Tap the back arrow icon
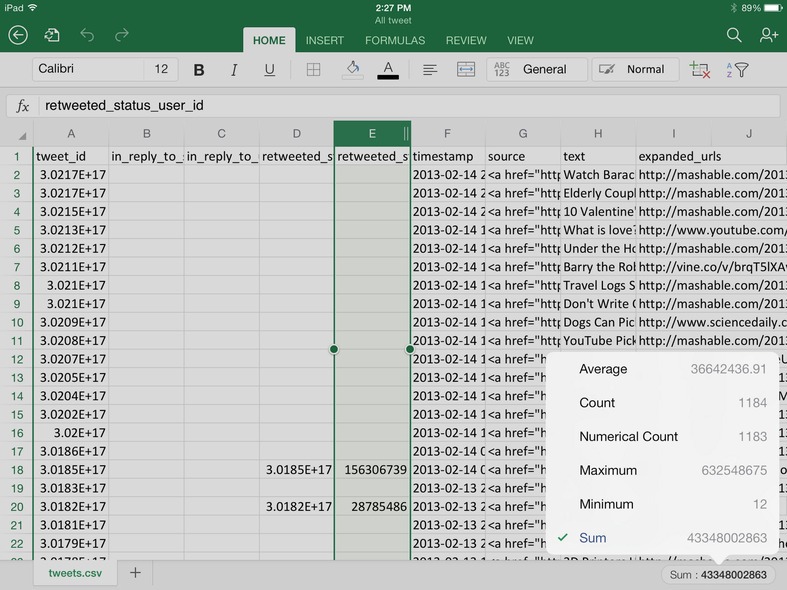787x590 pixels. (x=18, y=36)
